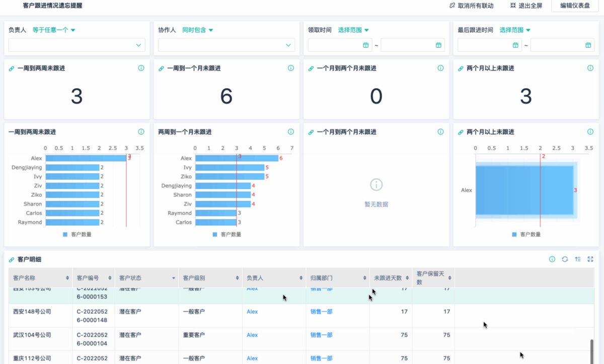Screen dimensions: 604x364
Task: Click Raymond label in 一周到两周未跟进 chart
Action: pyautogui.click(x=30, y=222)
